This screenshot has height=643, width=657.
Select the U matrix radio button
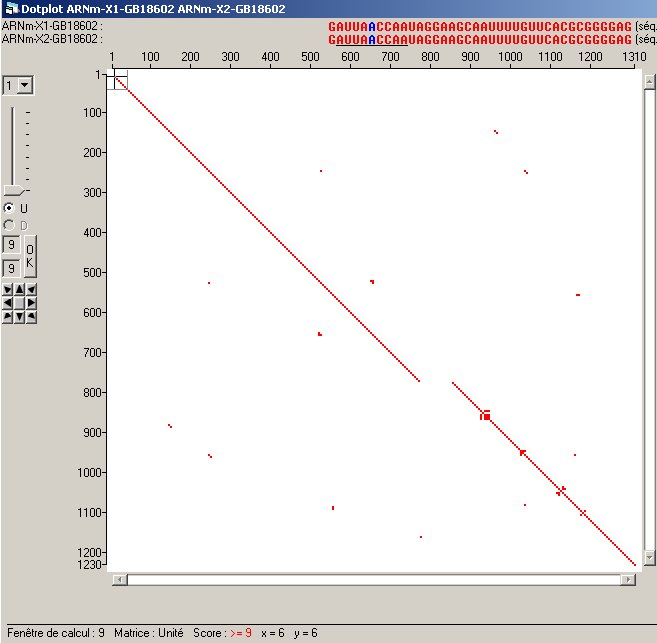pyautogui.click(x=10, y=208)
